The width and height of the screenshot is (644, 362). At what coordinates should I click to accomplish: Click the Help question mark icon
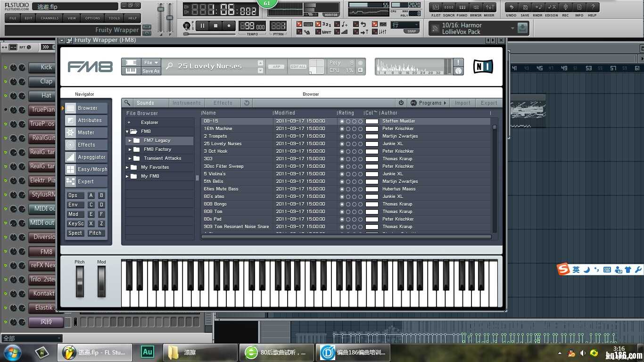point(593,7)
